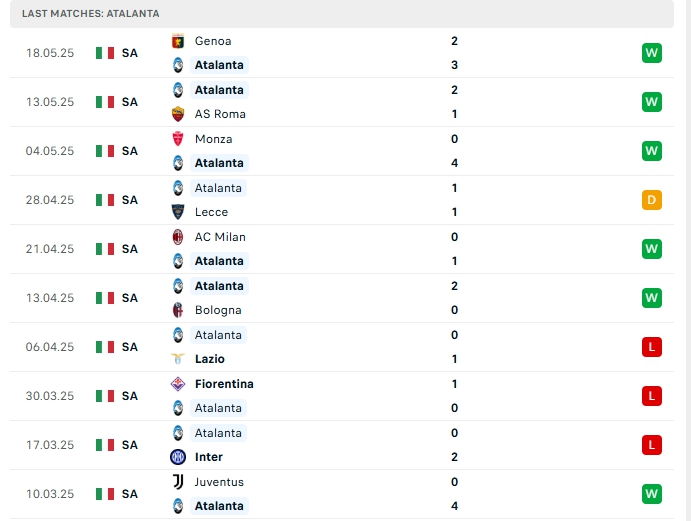
Task: Click the Lazio eagle crest icon
Action: point(178,359)
